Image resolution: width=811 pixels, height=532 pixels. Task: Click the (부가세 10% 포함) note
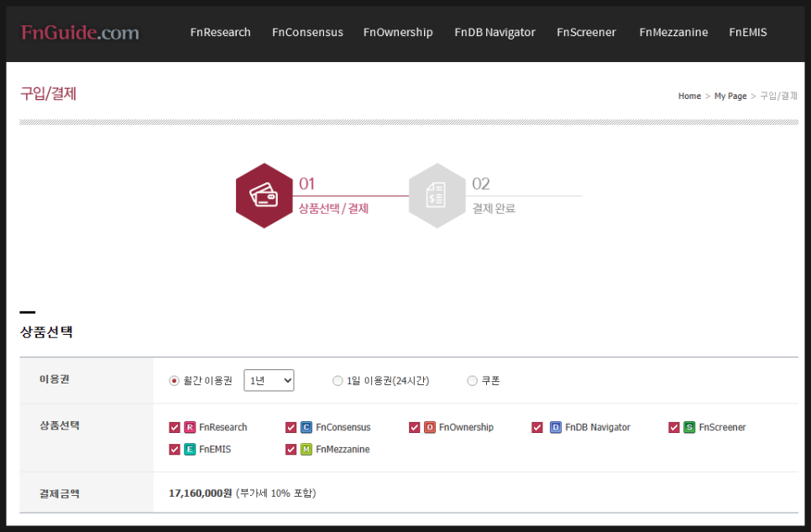coord(275,493)
